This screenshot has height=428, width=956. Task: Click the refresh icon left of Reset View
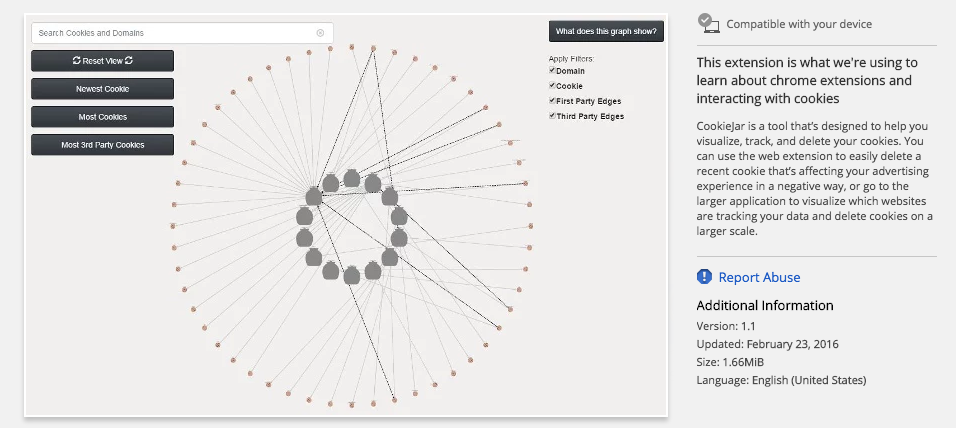[77, 61]
